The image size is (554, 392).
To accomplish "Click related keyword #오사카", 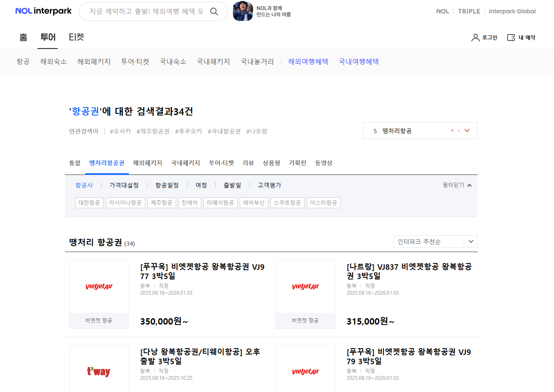I will 120,131.
